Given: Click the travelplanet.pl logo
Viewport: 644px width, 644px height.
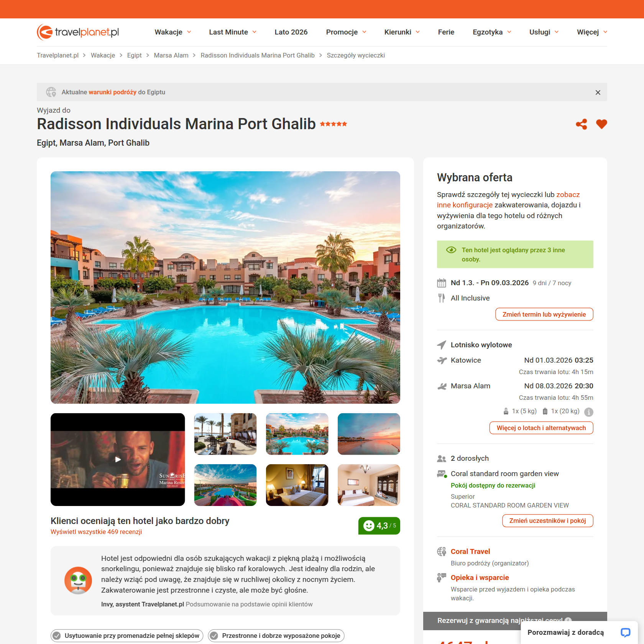Looking at the screenshot, I should pos(78,32).
